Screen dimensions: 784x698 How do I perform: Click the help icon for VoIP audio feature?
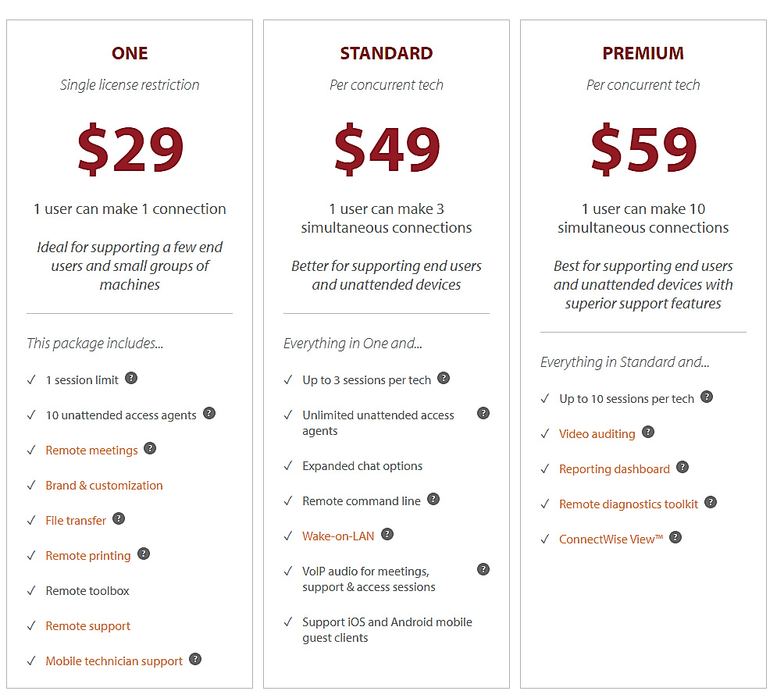coord(483,568)
